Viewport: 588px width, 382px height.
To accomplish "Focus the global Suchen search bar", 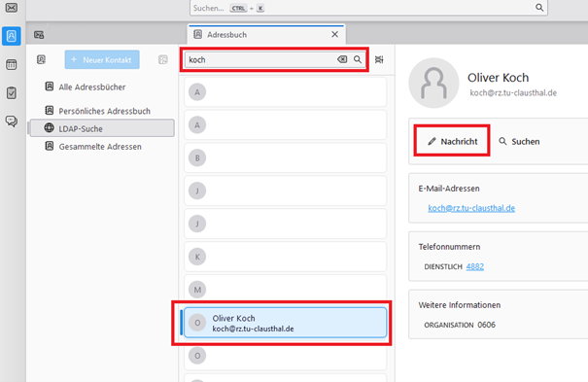I will [x=368, y=8].
